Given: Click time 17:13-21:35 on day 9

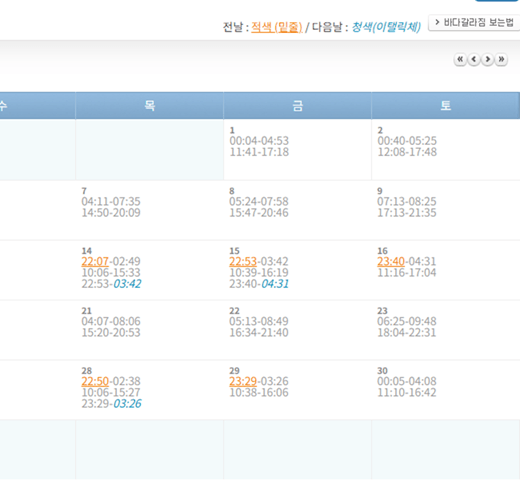Looking at the screenshot, I should (x=407, y=213).
